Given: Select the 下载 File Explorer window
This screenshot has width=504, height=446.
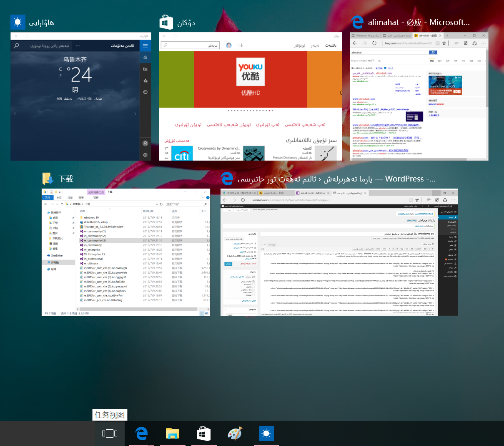Looking at the screenshot, I should click(x=126, y=252).
